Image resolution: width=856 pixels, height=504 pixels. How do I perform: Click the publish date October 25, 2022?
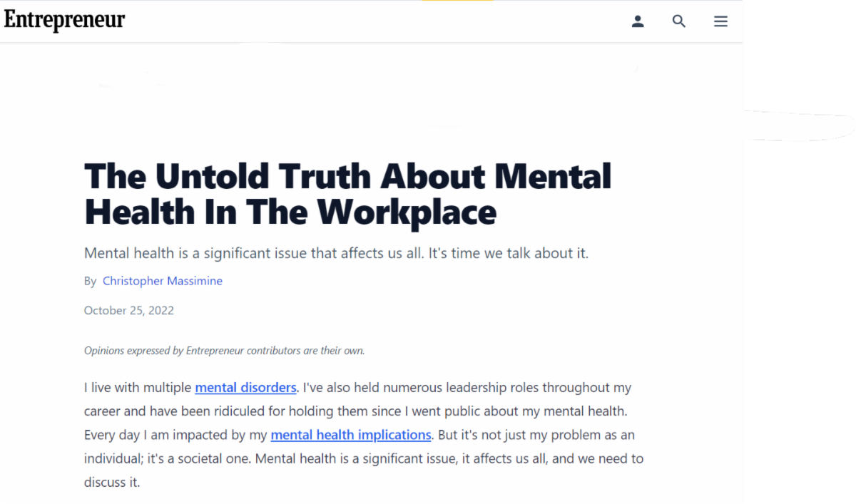128,310
